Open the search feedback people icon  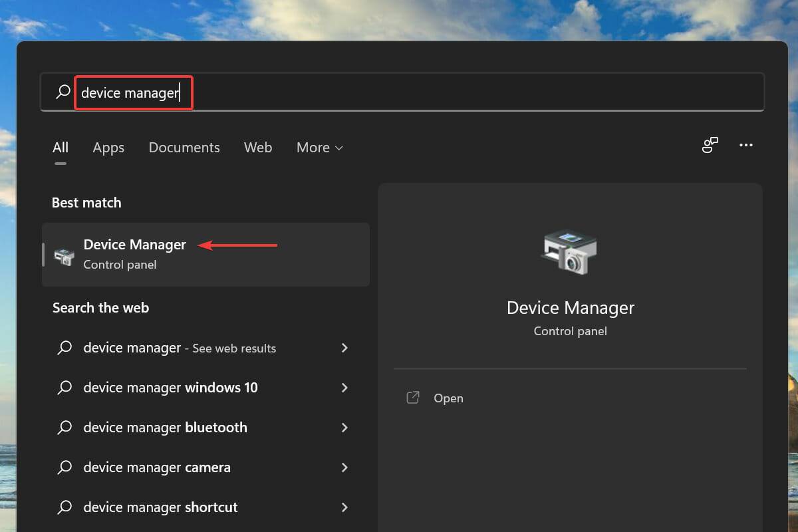tap(710, 146)
